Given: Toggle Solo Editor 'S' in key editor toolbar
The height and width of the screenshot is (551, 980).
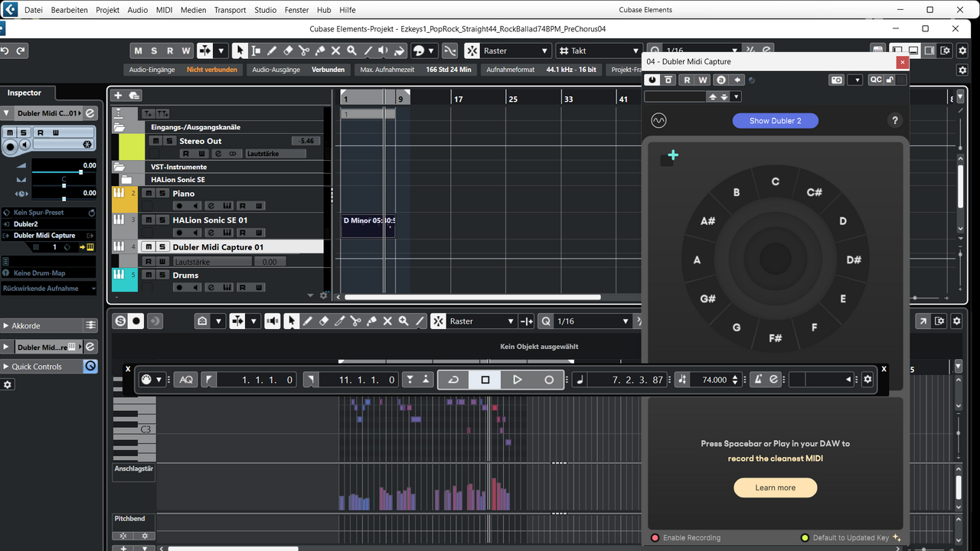Looking at the screenshot, I should pyautogui.click(x=120, y=321).
